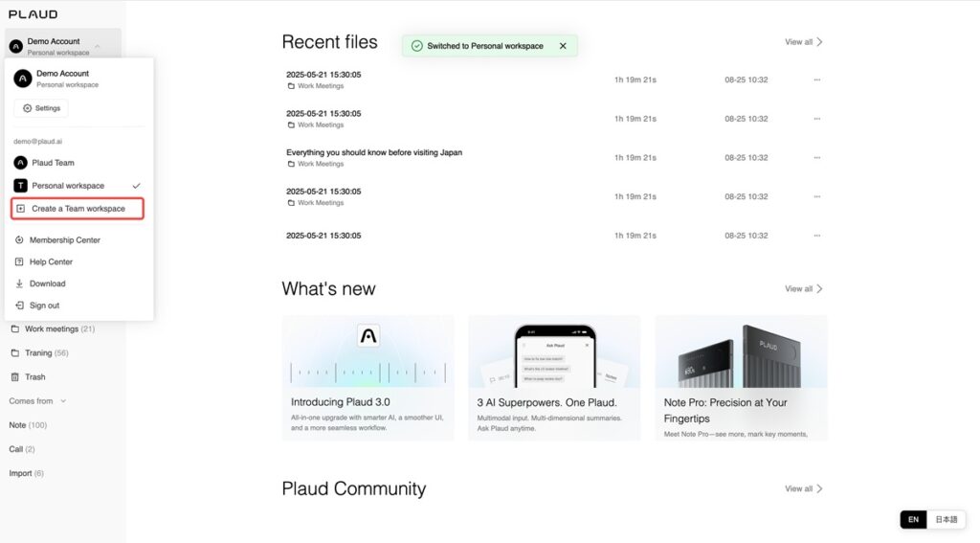Click demo@plaud.ai email text

click(37, 142)
